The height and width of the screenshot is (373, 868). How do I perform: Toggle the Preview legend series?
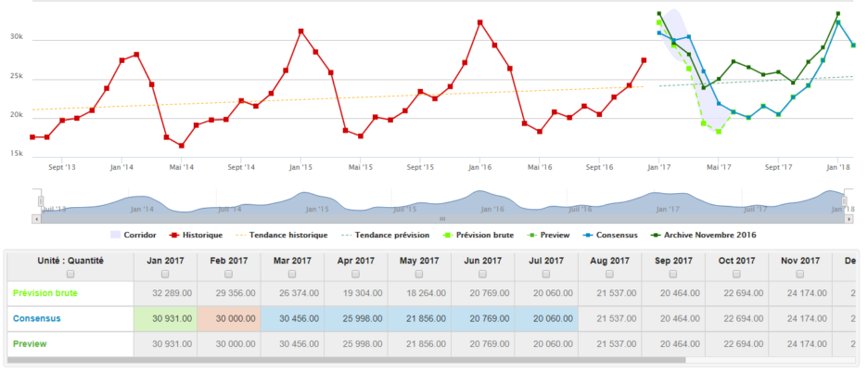tap(547, 235)
